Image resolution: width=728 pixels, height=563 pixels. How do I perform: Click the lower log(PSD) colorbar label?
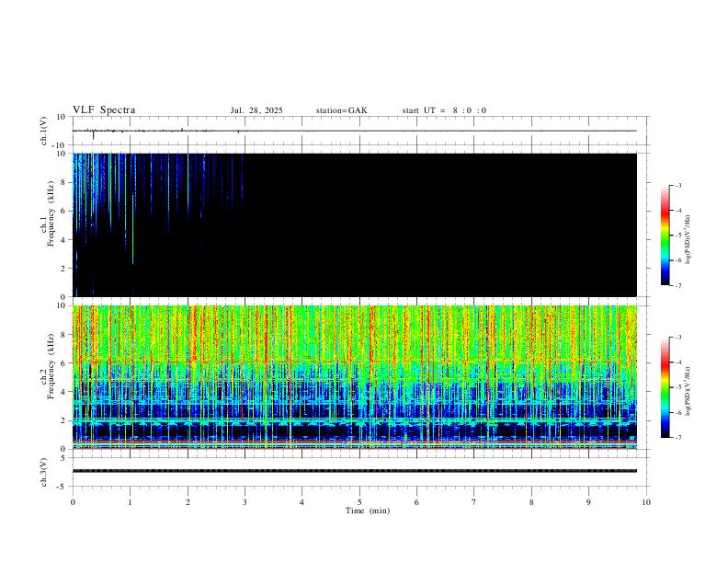pos(688,391)
